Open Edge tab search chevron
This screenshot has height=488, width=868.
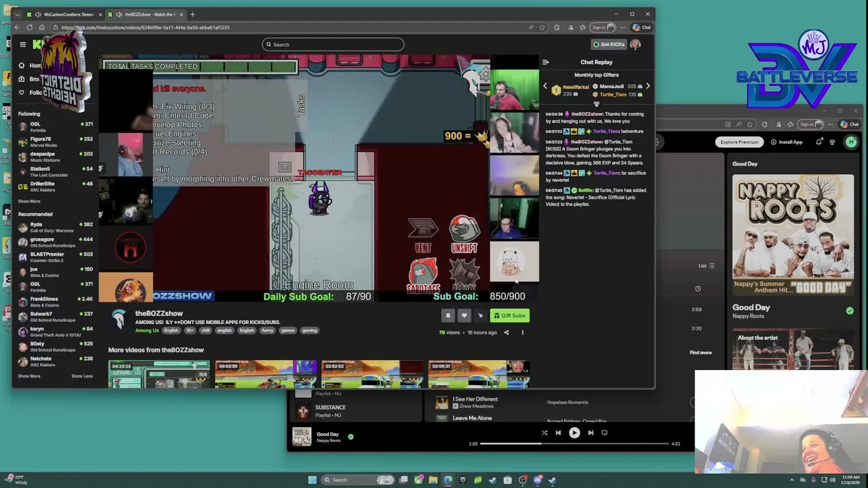click(18, 14)
